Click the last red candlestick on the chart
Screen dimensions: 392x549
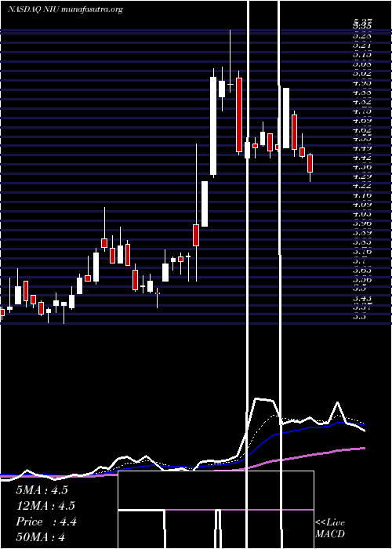pyautogui.click(x=310, y=164)
